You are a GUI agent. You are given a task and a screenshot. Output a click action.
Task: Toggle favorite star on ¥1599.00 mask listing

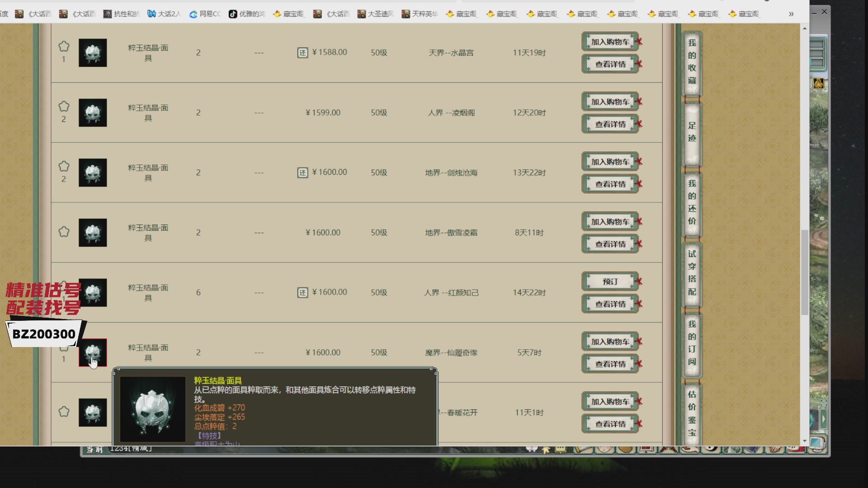coord(64,106)
